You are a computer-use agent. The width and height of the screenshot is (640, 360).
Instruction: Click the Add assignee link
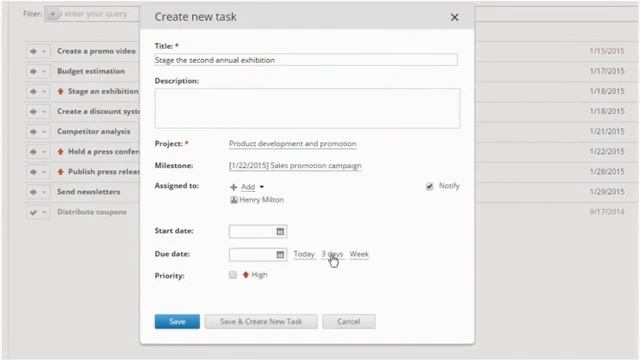point(248,187)
